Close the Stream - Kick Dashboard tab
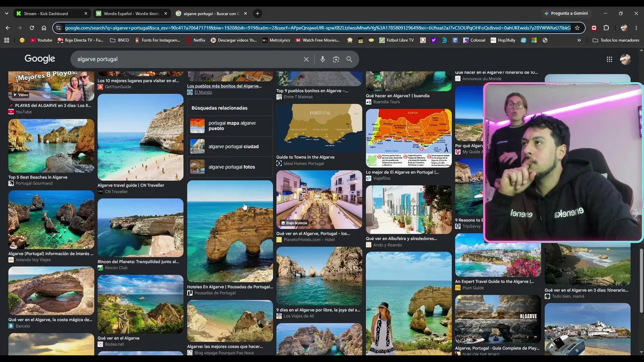 click(x=86, y=14)
